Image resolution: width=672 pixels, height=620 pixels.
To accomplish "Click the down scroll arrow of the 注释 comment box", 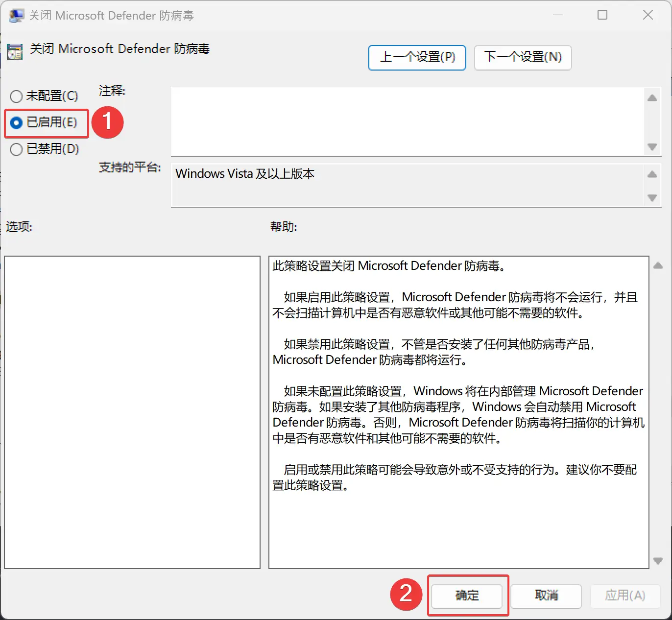I will pos(652,147).
